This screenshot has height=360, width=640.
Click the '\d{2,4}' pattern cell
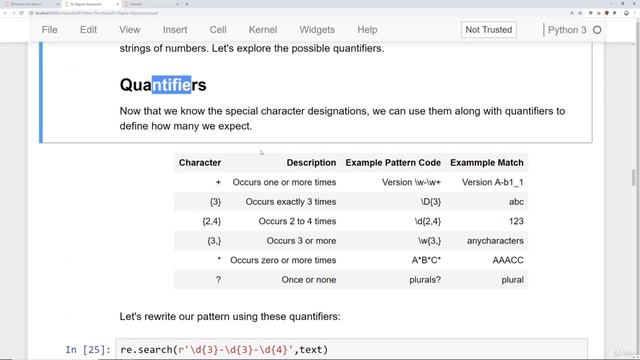point(428,221)
